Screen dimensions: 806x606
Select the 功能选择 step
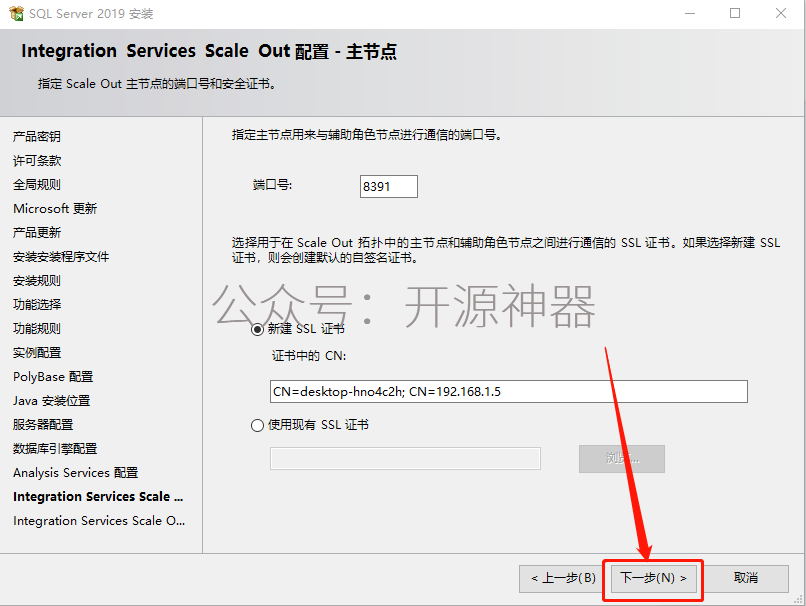point(37,304)
